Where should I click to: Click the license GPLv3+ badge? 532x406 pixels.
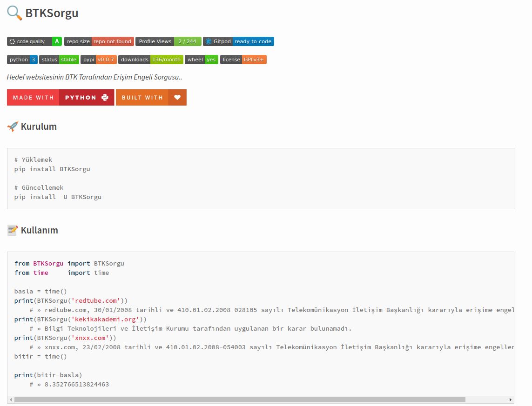coord(243,60)
